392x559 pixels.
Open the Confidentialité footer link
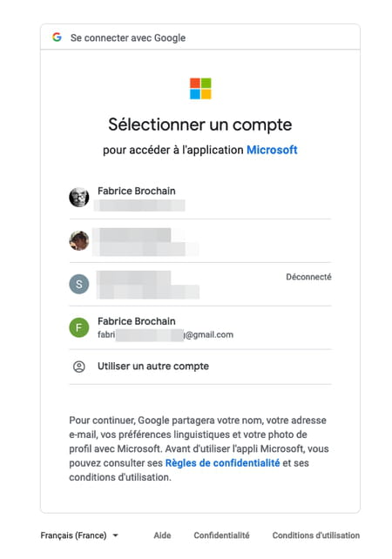(221, 535)
